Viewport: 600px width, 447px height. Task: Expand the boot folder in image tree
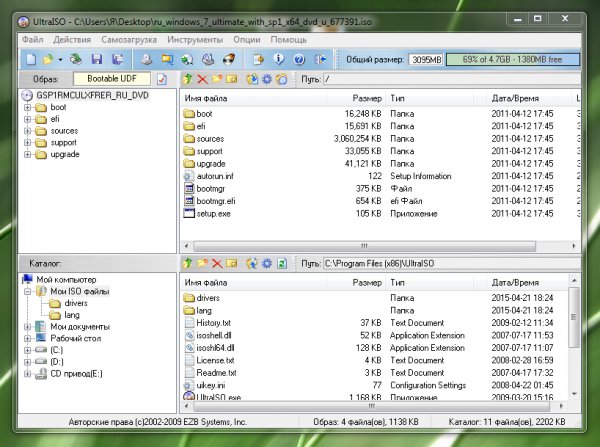click(27, 108)
